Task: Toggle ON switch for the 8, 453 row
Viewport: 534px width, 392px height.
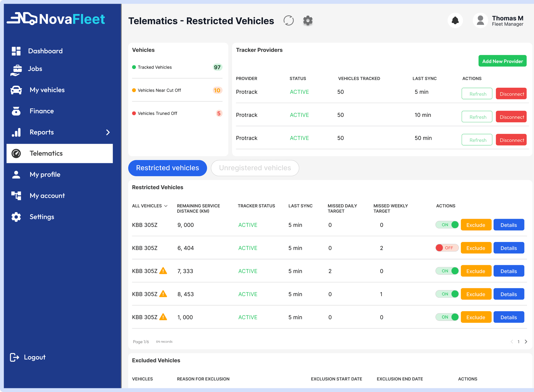Action: coord(447,294)
